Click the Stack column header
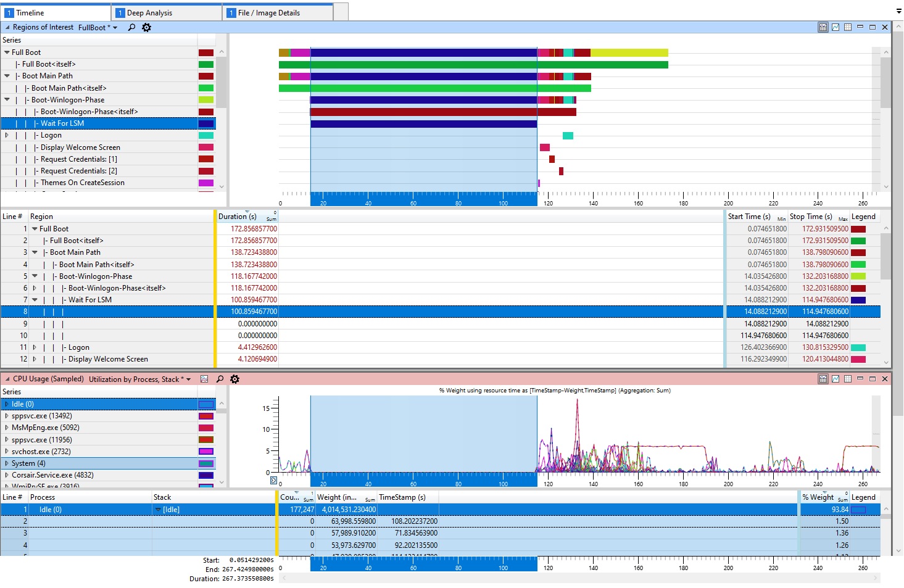This screenshot has width=904, height=588. coord(214,497)
